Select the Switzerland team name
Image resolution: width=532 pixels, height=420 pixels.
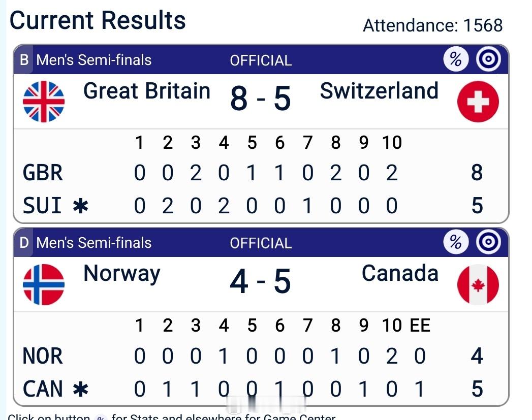coord(379,91)
